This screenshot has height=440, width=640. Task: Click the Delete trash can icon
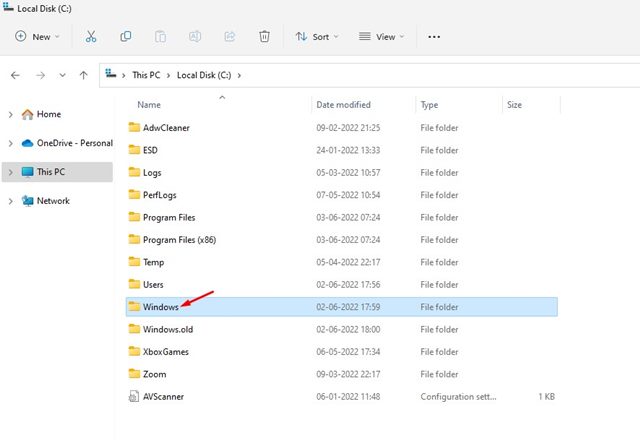264,36
